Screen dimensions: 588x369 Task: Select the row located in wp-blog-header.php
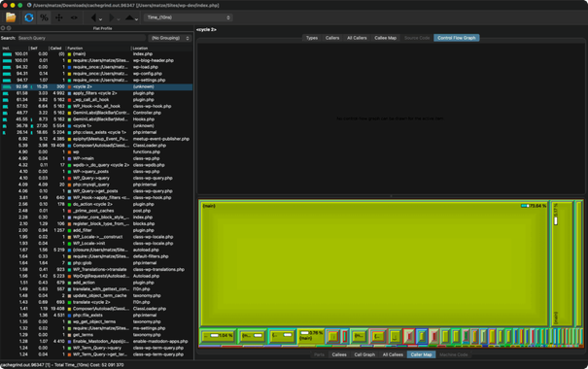pyautogui.click(x=96, y=60)
